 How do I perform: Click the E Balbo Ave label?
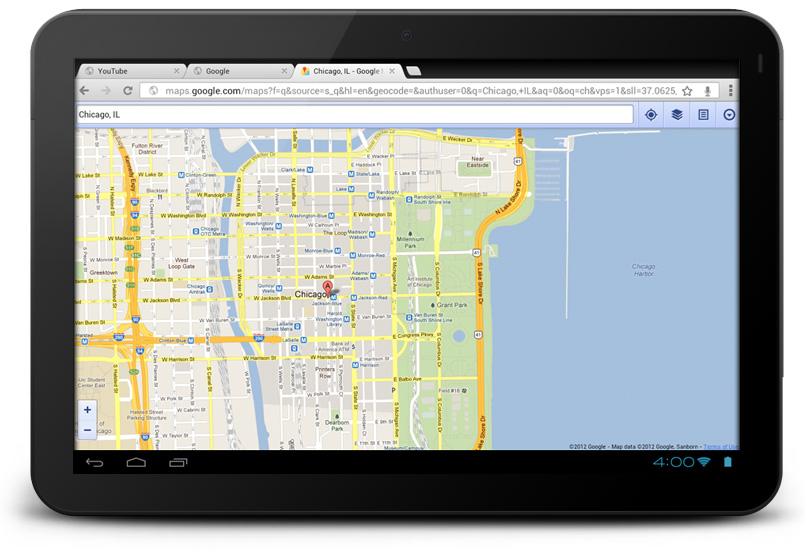410,379
